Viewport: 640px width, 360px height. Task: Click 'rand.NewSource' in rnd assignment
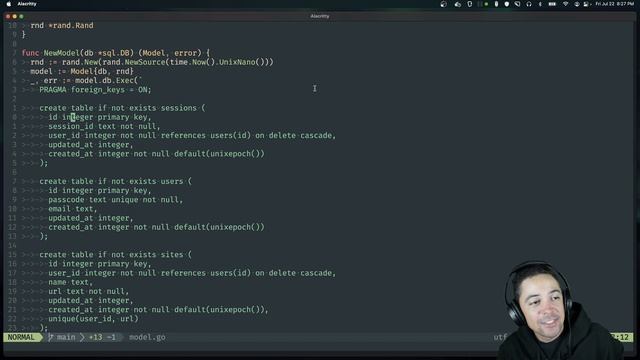point(133,62)
